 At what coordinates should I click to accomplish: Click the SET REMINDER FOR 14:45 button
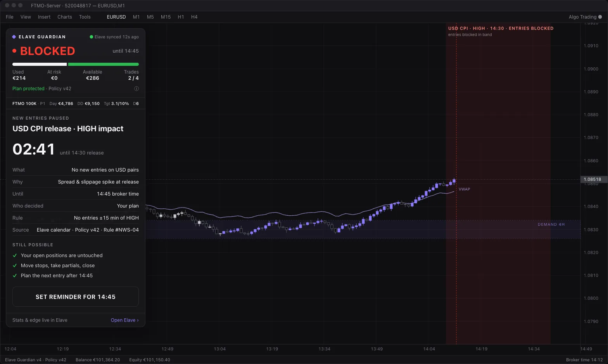tap(76, 297)
